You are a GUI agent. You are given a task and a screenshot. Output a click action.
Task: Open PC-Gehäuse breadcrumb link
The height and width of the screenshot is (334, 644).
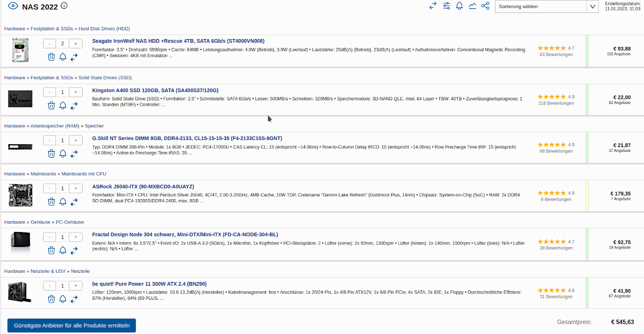[70, 222]
